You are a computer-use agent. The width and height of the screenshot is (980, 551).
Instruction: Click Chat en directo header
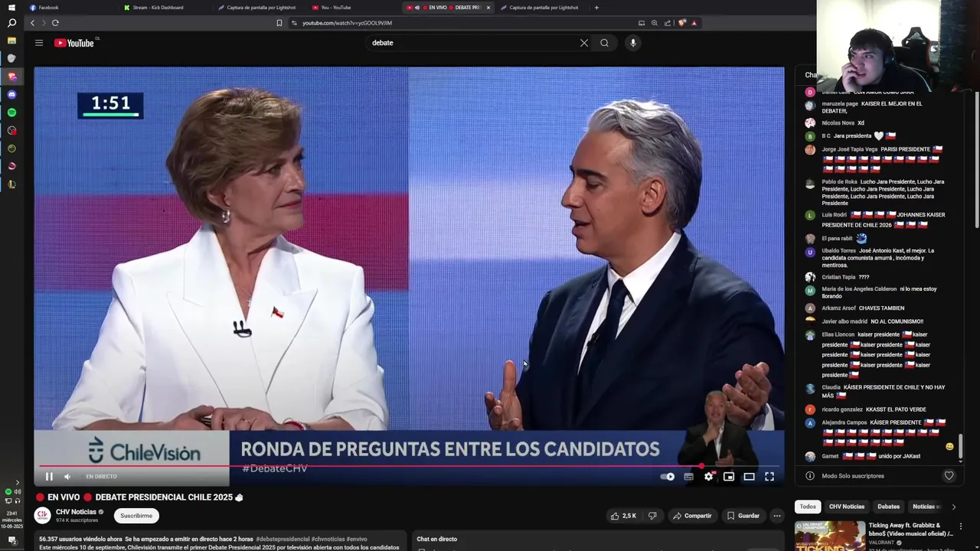pyautogui.click(x=436, y=540)
